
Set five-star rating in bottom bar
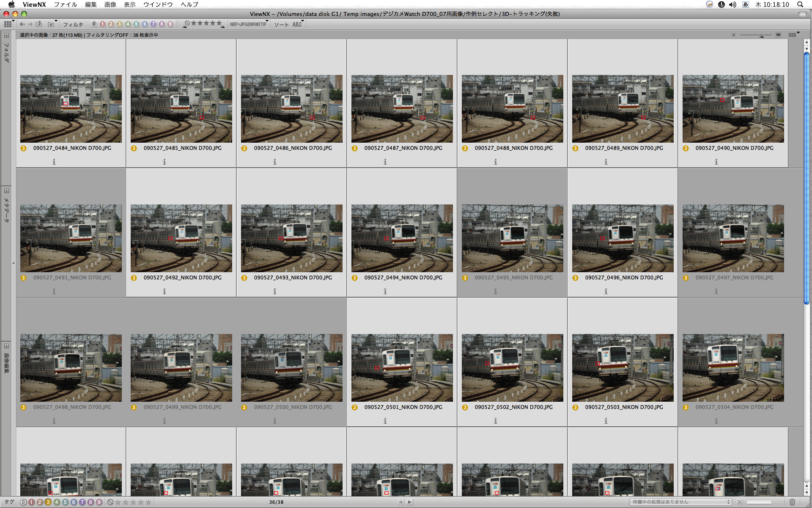coord(148,502)
